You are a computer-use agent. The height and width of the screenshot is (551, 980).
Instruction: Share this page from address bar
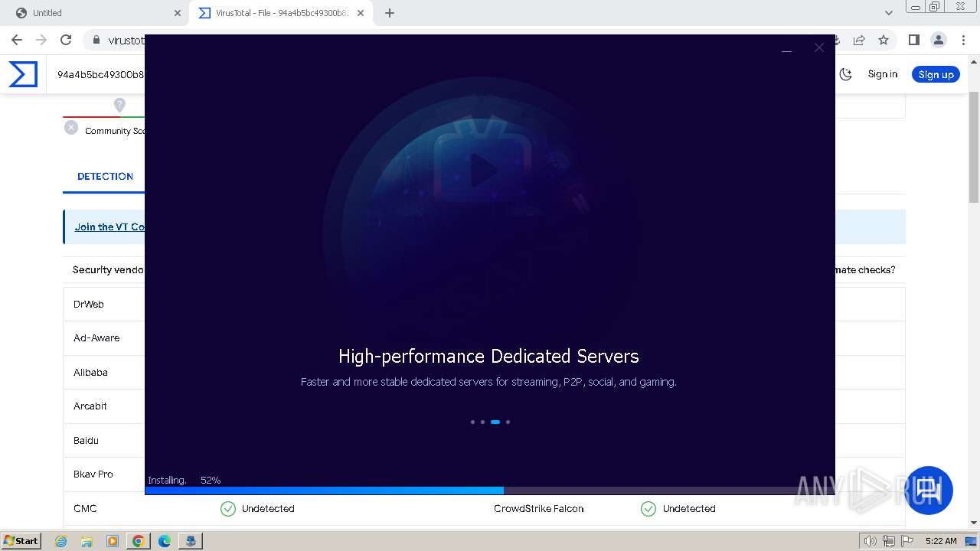coord(859,40)
